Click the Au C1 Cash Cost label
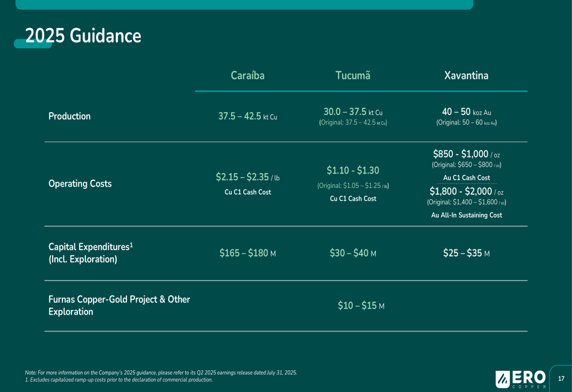 (x=467, y=178)
